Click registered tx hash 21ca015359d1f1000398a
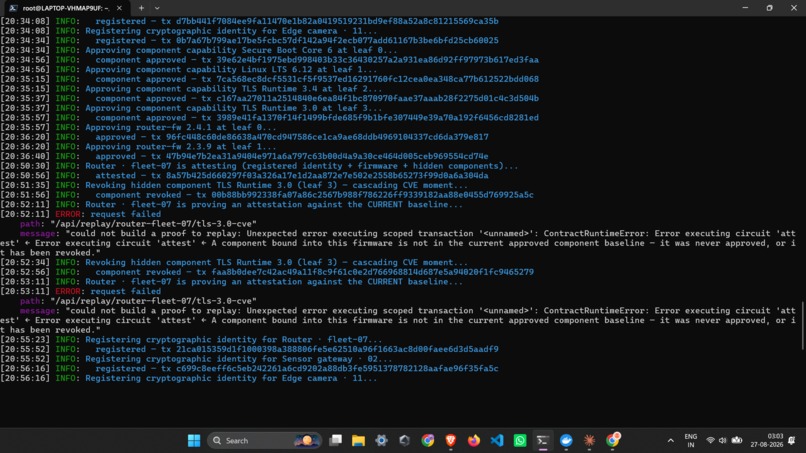 [337, 350]
